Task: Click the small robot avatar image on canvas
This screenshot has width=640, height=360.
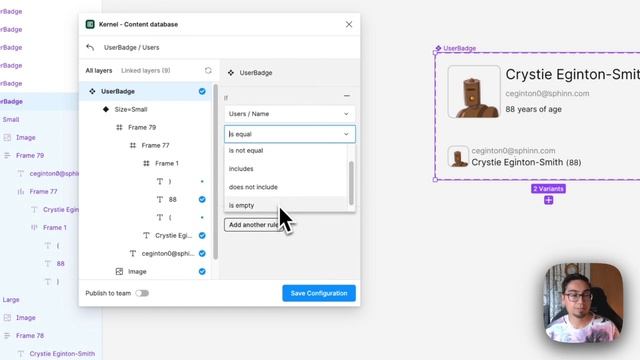Action: 458,156
